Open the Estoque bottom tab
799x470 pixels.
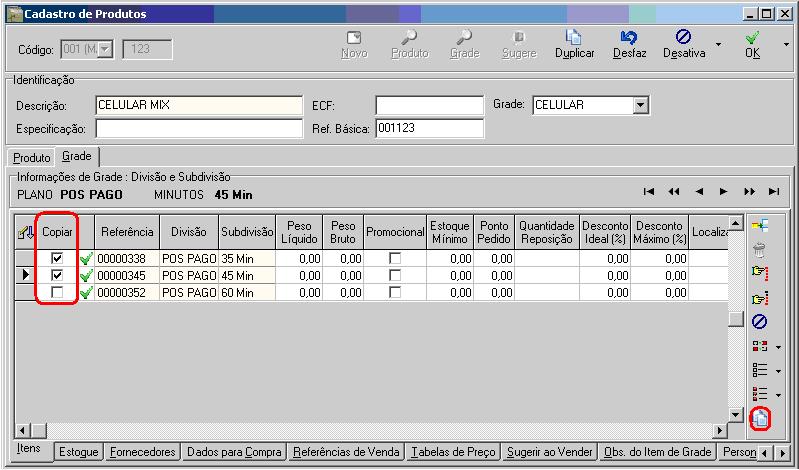(78, 452)
